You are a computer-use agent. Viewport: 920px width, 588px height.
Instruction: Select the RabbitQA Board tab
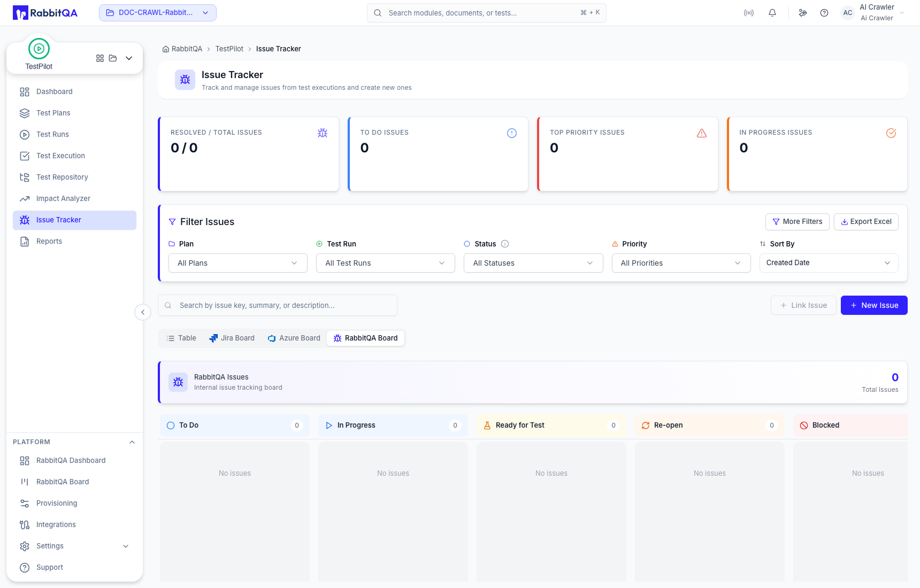coord(365,338)
